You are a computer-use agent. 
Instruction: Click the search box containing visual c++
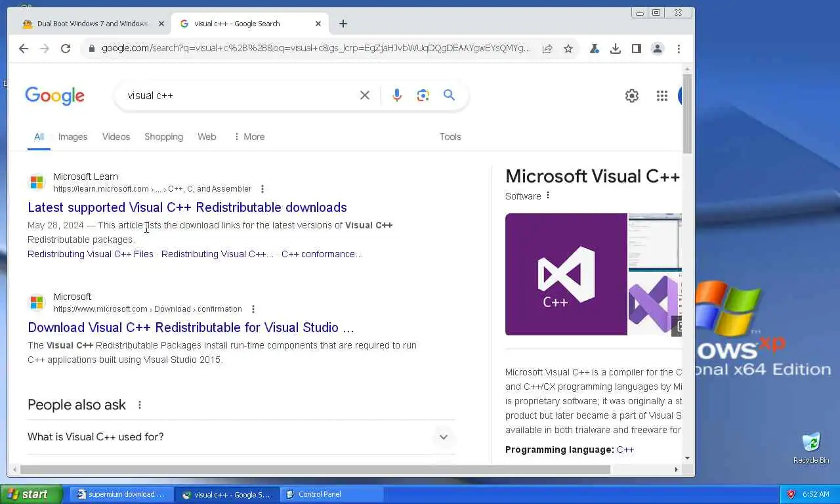(240, 95)
